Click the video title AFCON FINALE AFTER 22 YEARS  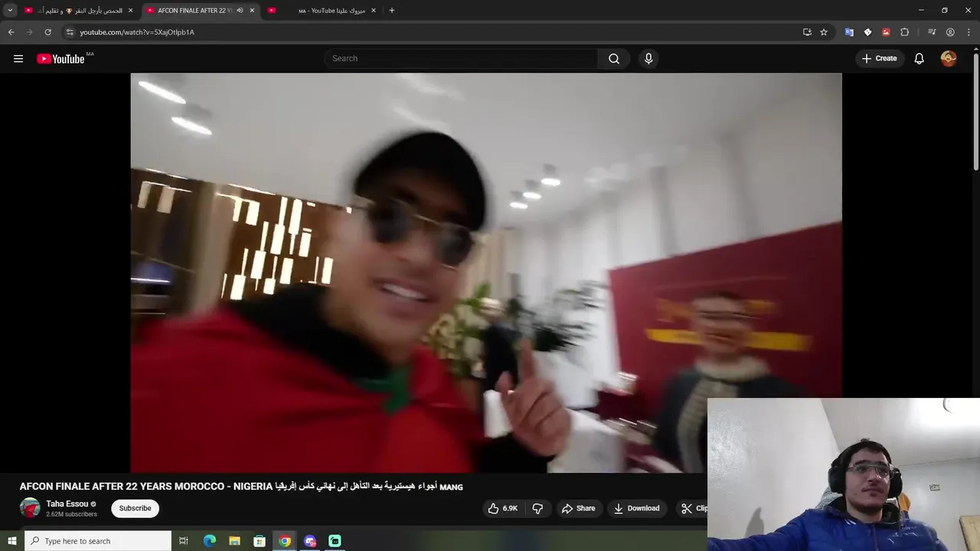point(241,487)
